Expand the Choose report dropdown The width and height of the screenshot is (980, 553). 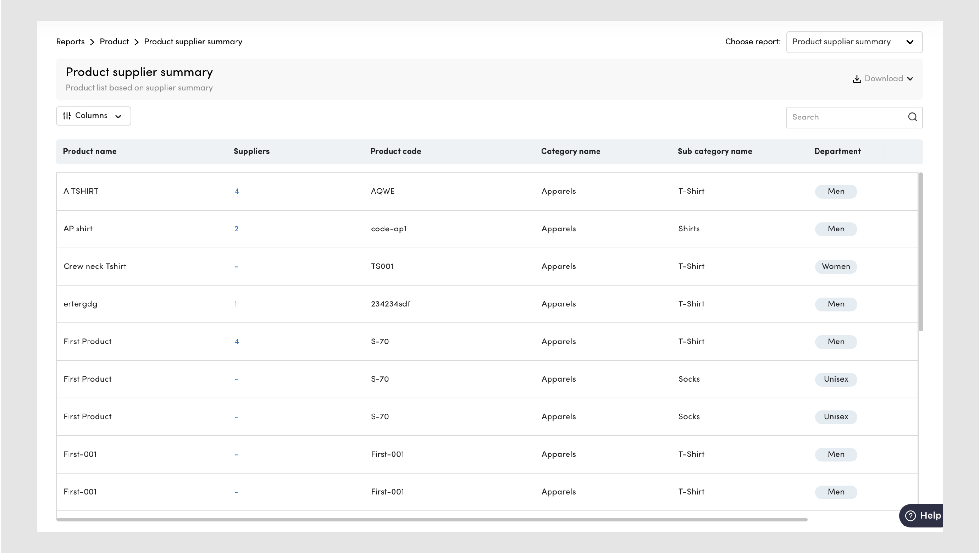point(854,42)
